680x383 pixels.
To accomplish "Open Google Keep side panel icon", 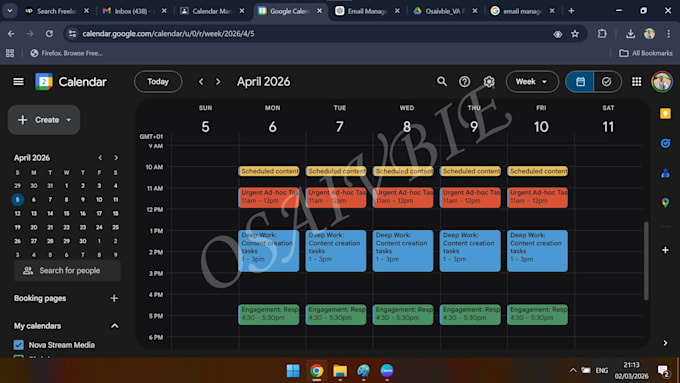I will coord(665,114).
